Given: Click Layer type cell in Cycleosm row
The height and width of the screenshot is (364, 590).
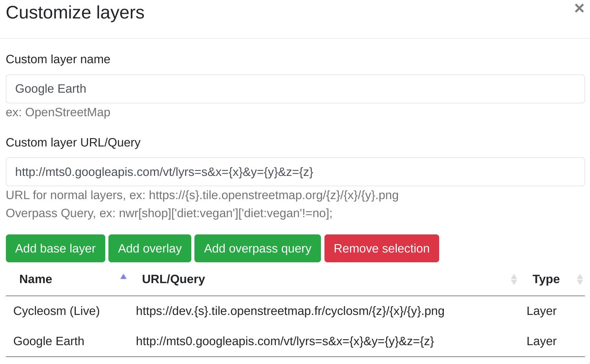Looking at the screenshot, I should pyautogui.click(x=541, y=311).
